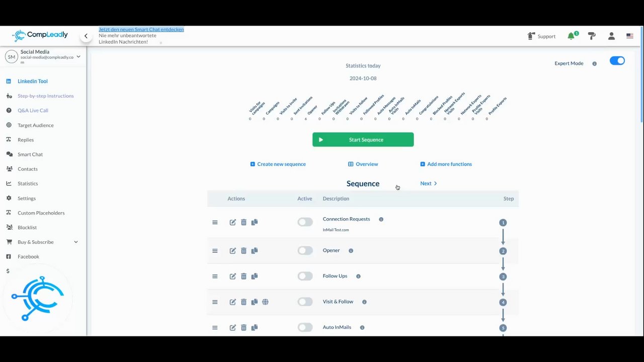Open Settings in the sidebar
Viewport: 644px width, 362px height.
pos(27,198)
